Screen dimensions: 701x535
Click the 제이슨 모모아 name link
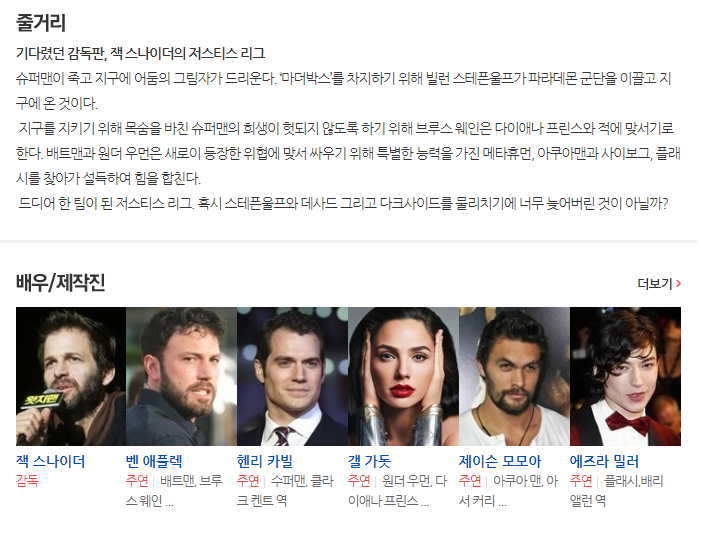point(500,461)
